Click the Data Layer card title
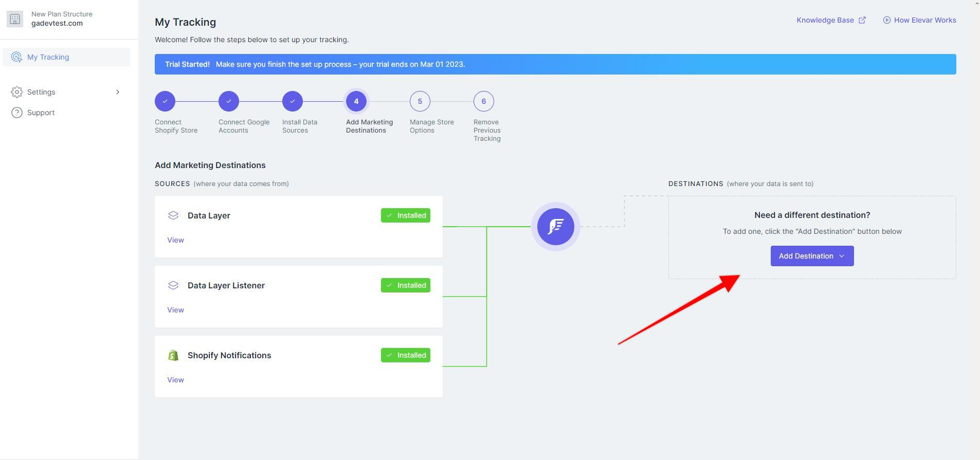Screen dimensions: 980x460 point(209,215)
